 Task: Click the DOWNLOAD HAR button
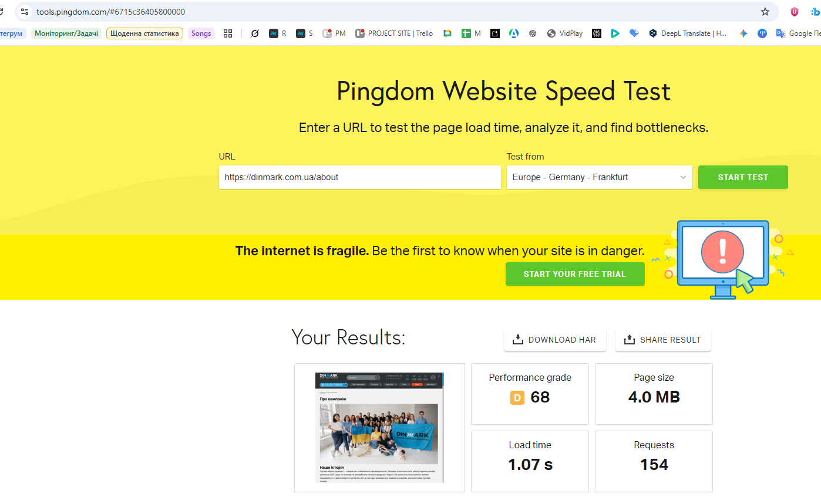(x=554, y=340)
